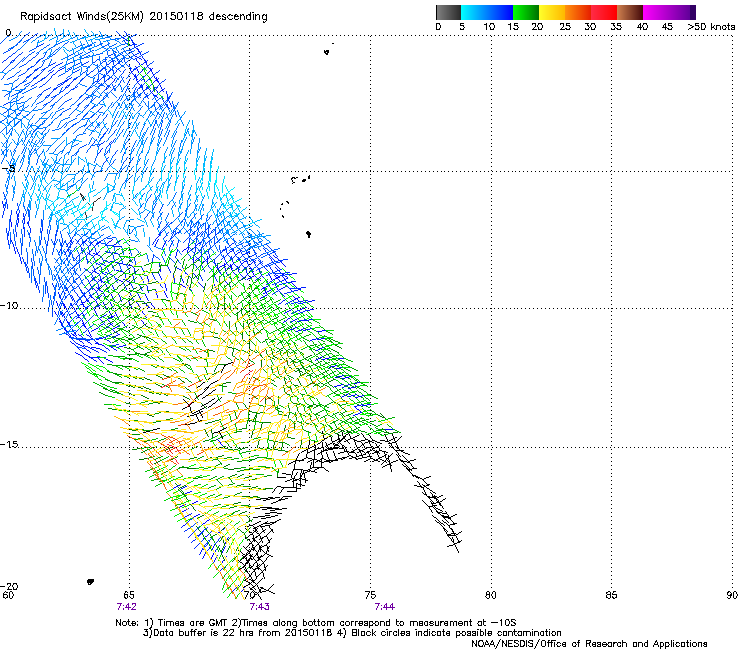The width and height of the screenshot is (740, 650).
Task: Click the brown 35-40 knots legend segment
Action: [x=630, y=12]
